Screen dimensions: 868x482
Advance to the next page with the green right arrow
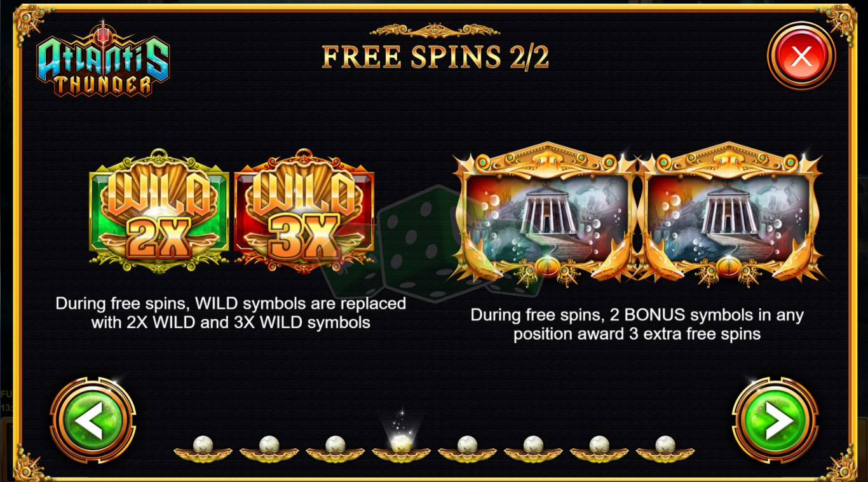[x=775, y=421]
